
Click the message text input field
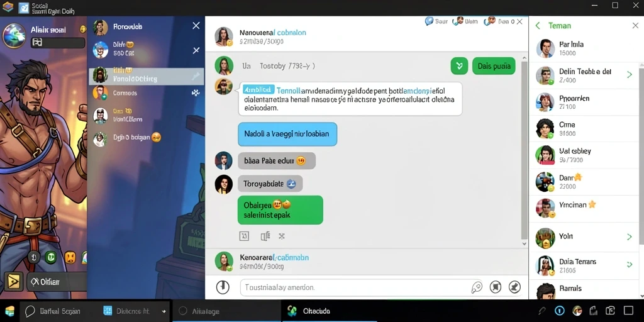coord(355,287)
